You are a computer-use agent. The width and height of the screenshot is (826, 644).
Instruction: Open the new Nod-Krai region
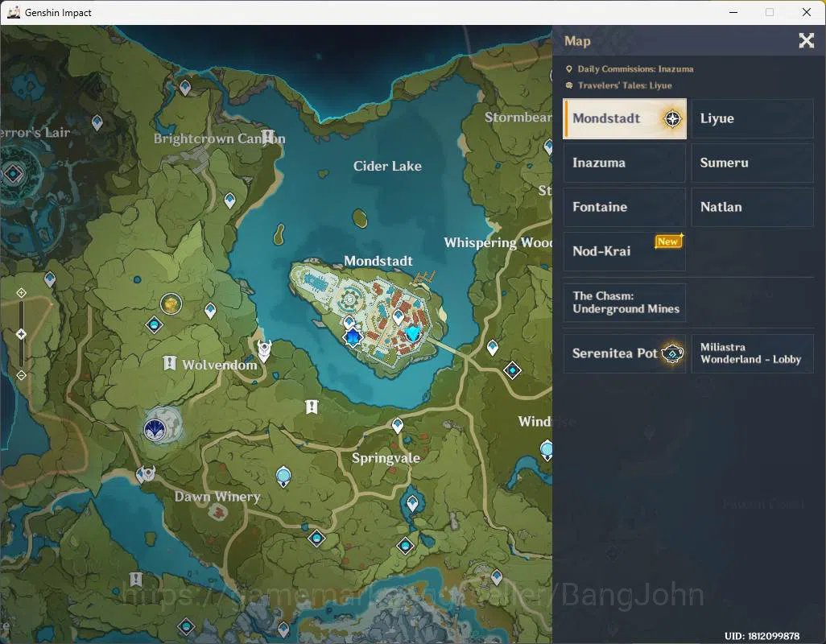click(625, 251)
